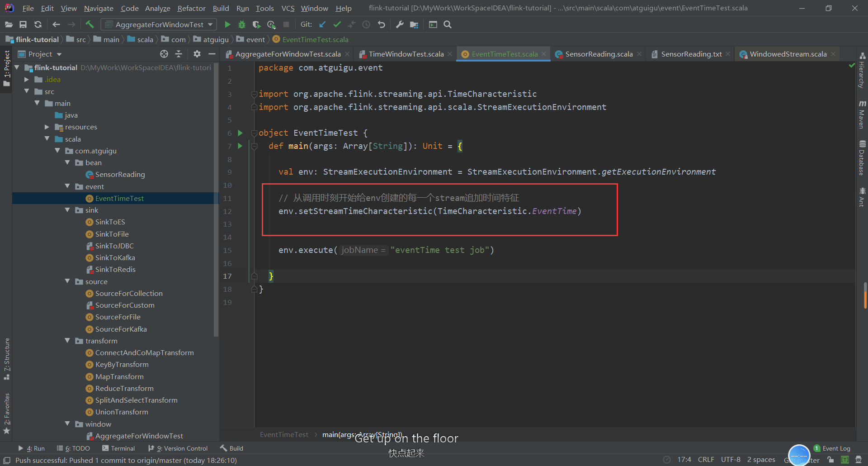868x466 pixels.
Task: Open Project view options with the gear icon
Action: [197, 54]
